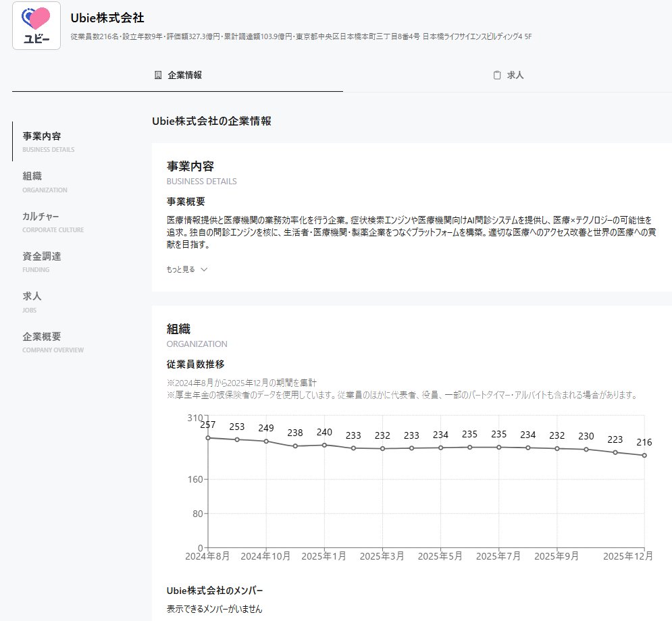Click the clipboard icon beside 求人
The width and height of the screenshot is (672, 621).
pos(497,76)
